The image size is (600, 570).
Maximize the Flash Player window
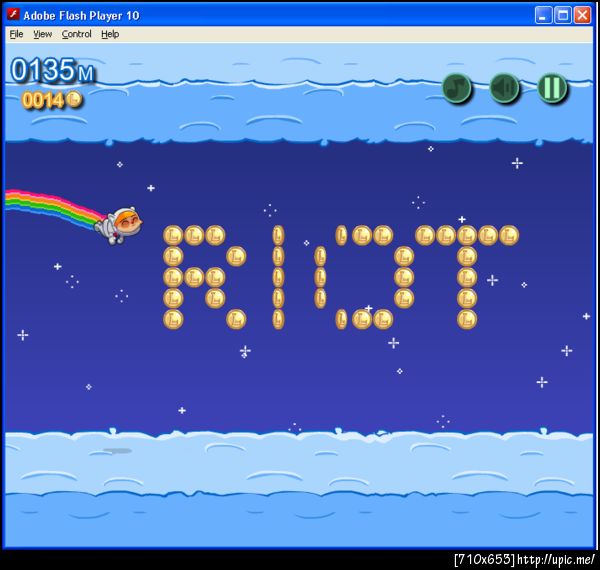point(563,15)
